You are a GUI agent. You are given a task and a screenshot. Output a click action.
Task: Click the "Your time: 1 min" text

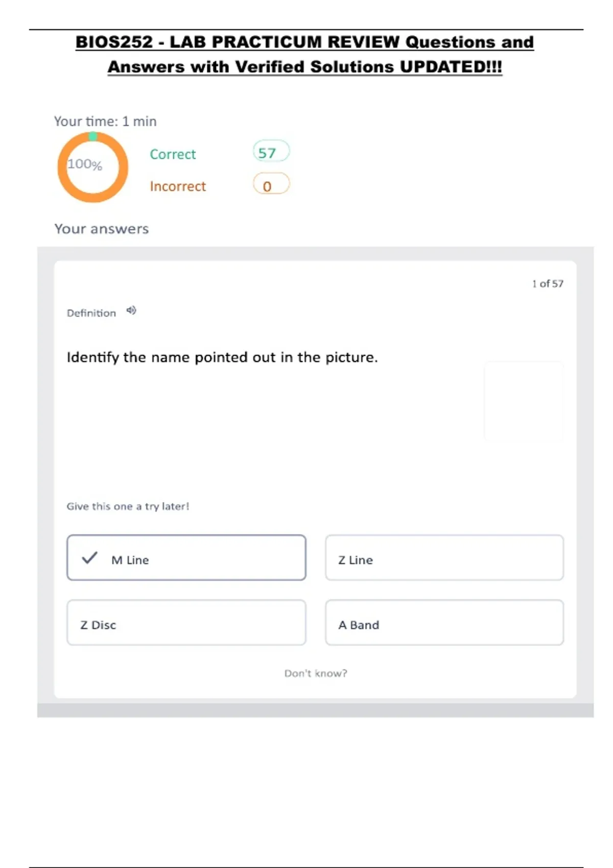click(x=105, y=122)
